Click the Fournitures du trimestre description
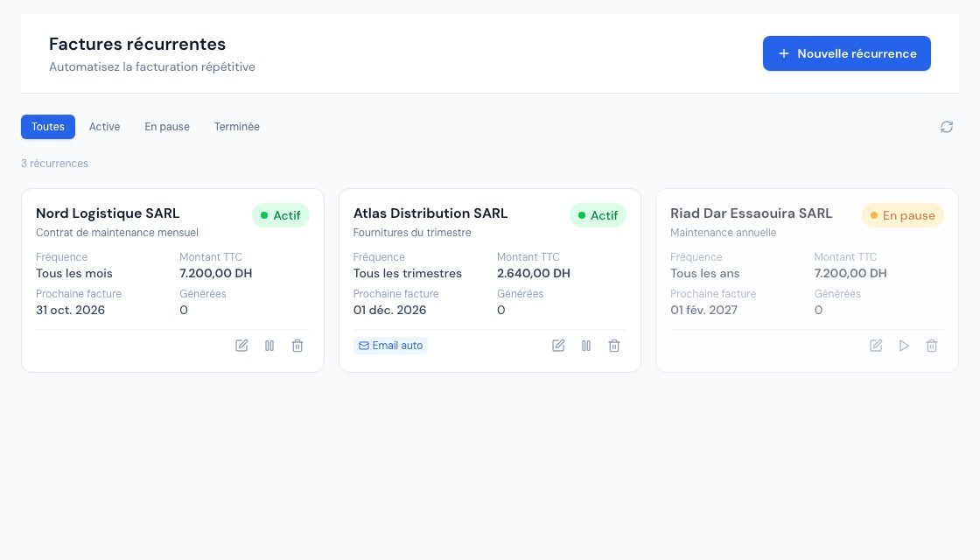 pos(412,233)
